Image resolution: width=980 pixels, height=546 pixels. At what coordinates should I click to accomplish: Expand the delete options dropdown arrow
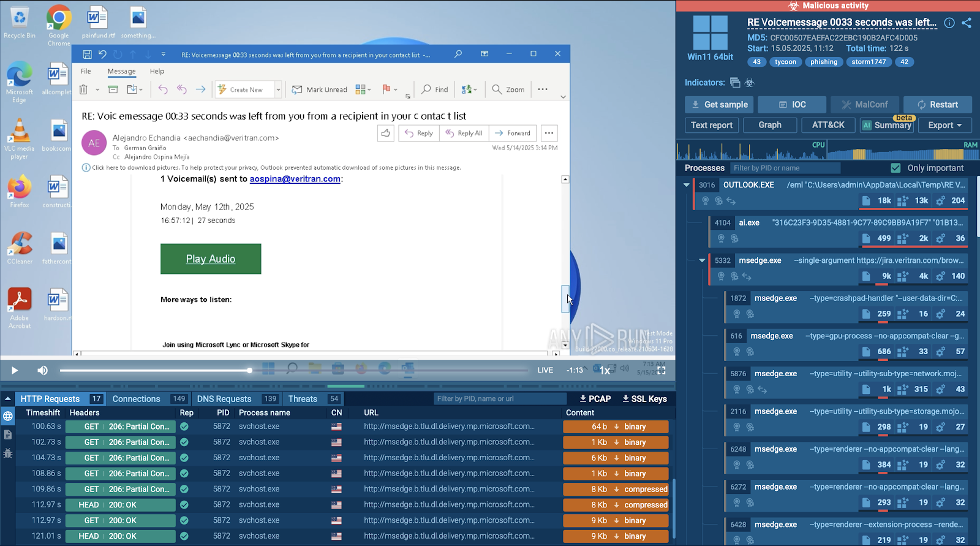97,90
